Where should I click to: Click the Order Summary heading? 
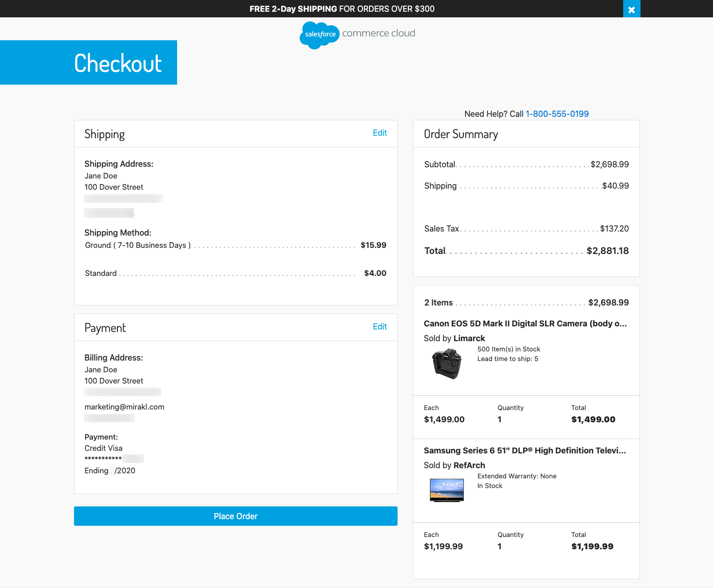pos(460,134)
